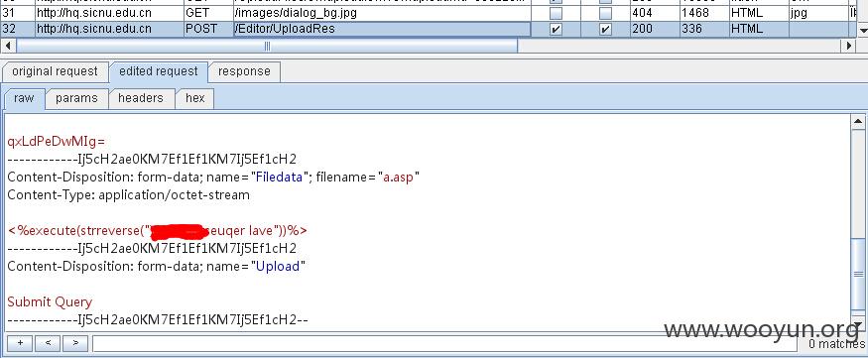The height and width of the screenshot is (358, 868).
Task: Open the response tab
Action: [x=244, y=72]
